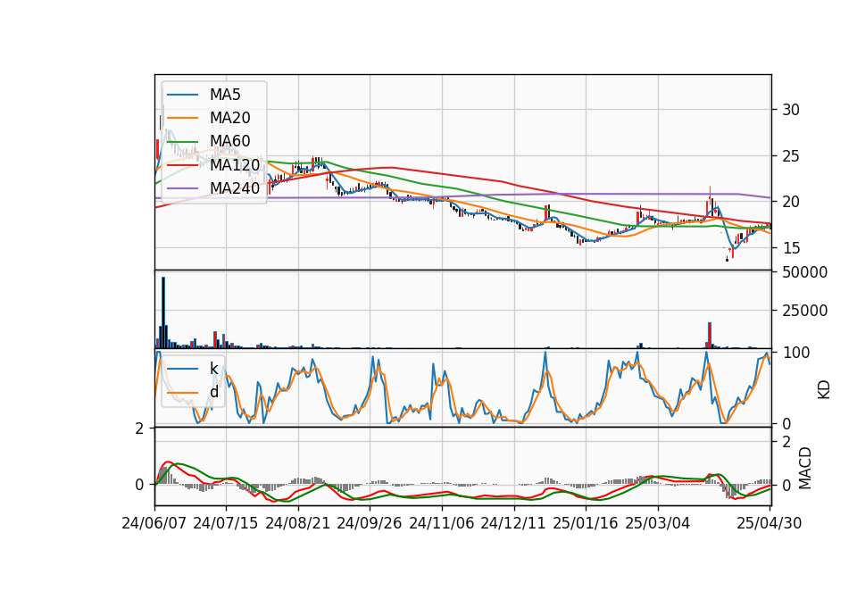Click the MA240 legend label
Screen dimensions: 857x616
tap(235, 188)
